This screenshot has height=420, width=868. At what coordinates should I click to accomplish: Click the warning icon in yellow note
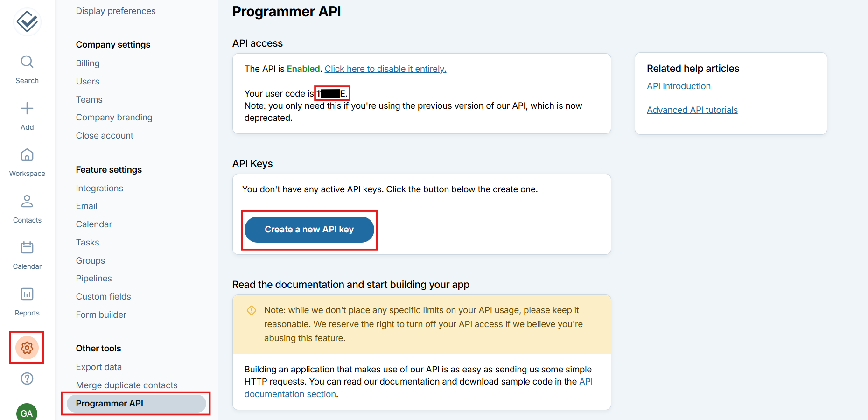click(x=252, y=310)
